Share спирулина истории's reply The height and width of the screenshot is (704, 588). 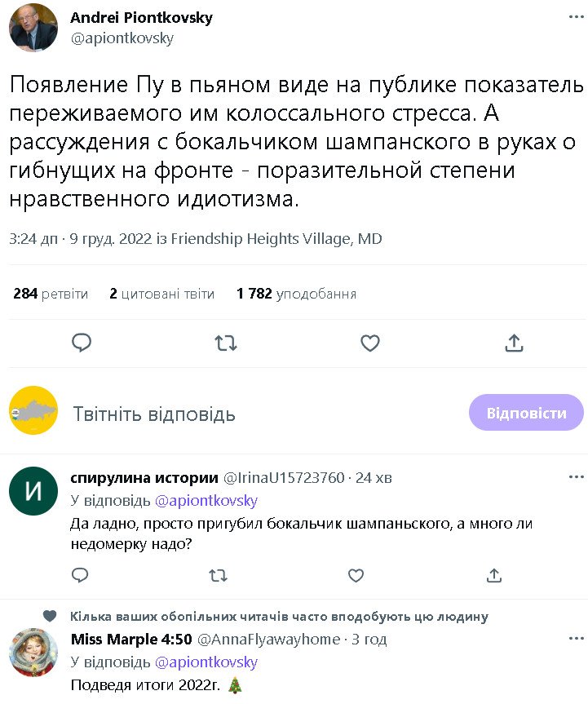coord(493,575)
